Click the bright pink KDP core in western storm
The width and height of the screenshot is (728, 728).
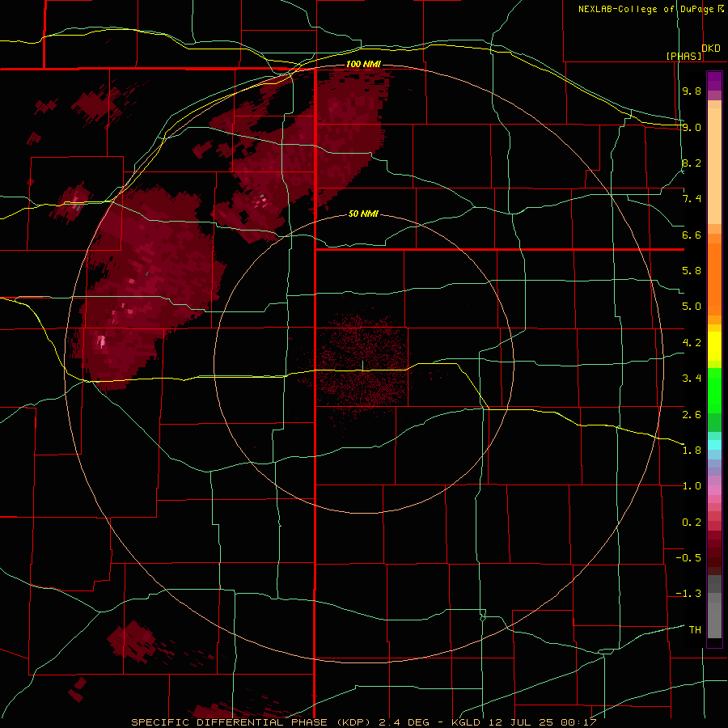[x=102, y=342]
